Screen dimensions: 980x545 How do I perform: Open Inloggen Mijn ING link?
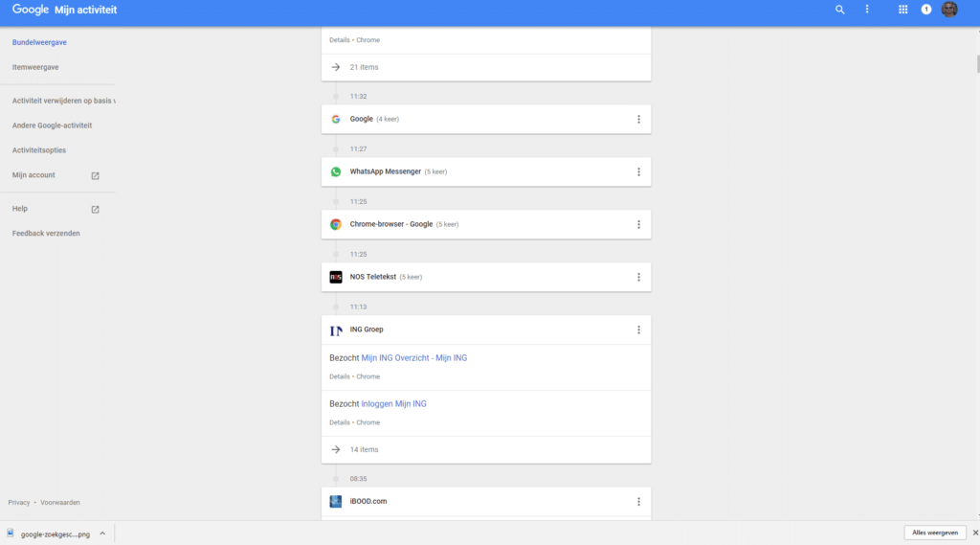393,403
